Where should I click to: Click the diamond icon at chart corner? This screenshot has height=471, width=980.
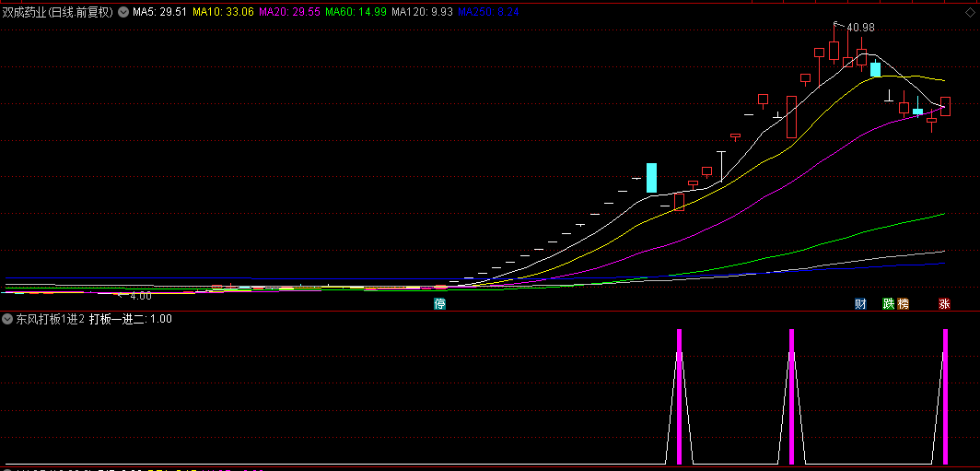969,11
